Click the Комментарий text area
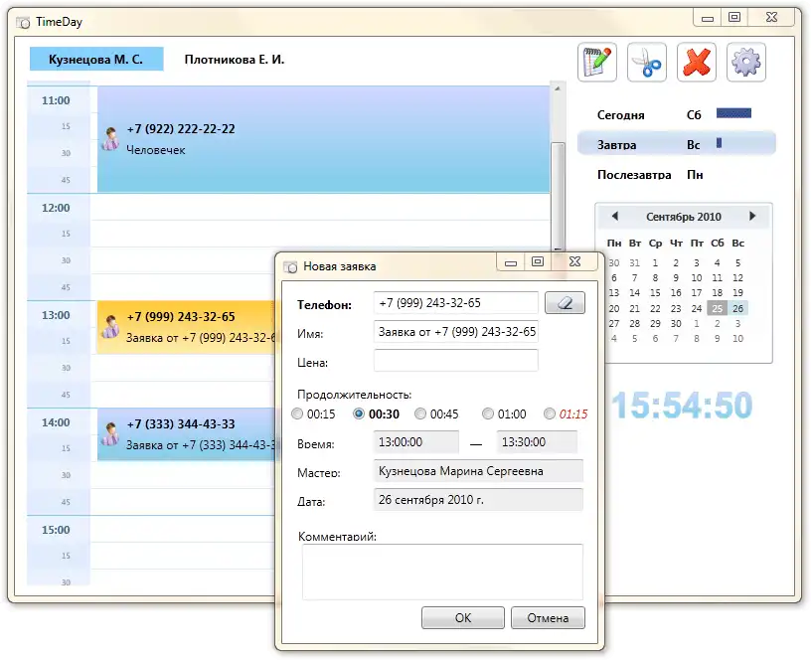 coord(442,572)
